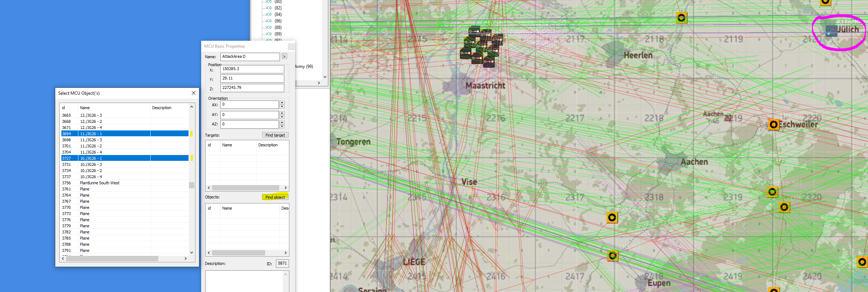Viewport: 868px width, 292px height.
Task: Select the ico (84) tree item
Action: point(274,14)
